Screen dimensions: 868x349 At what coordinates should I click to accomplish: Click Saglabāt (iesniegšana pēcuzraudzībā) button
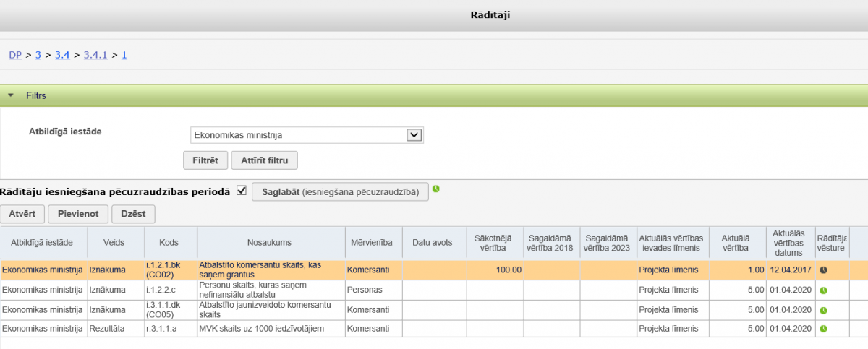pyautogui.click(x=340, y=191)
